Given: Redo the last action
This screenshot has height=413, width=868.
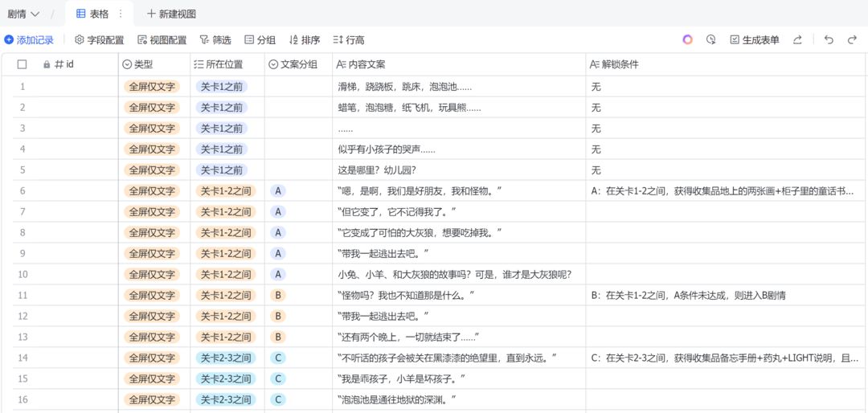Looking at the screenshot, I should click(852, 40).
